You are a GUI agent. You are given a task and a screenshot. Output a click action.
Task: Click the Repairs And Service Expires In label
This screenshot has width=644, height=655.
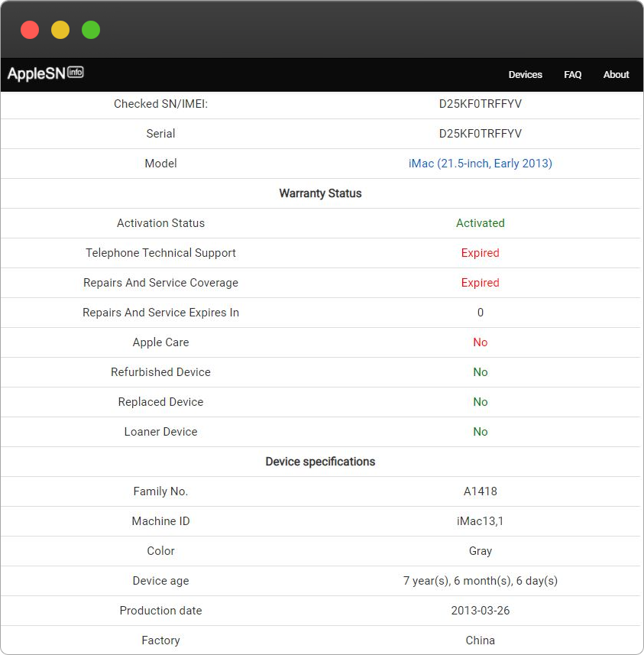[160, 313]
